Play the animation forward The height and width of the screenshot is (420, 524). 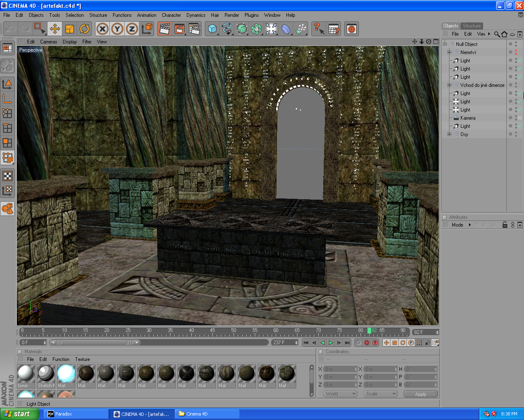click(331, 343)
